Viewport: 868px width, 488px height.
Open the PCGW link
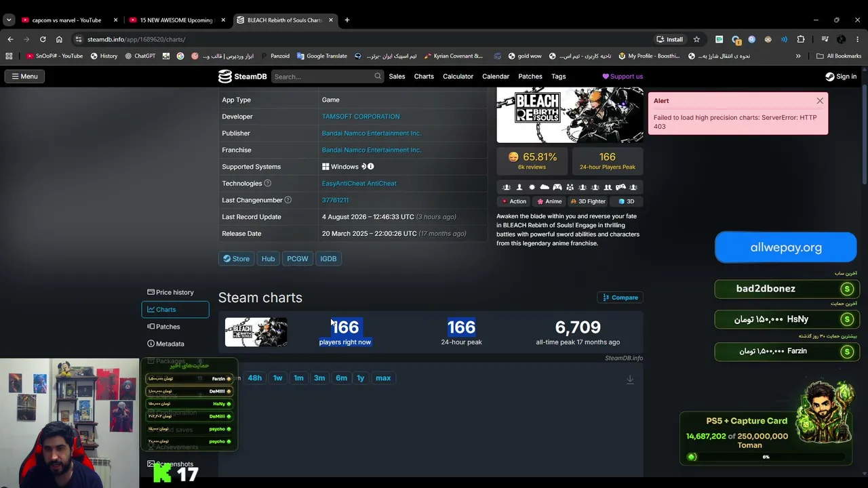point(298,259)
